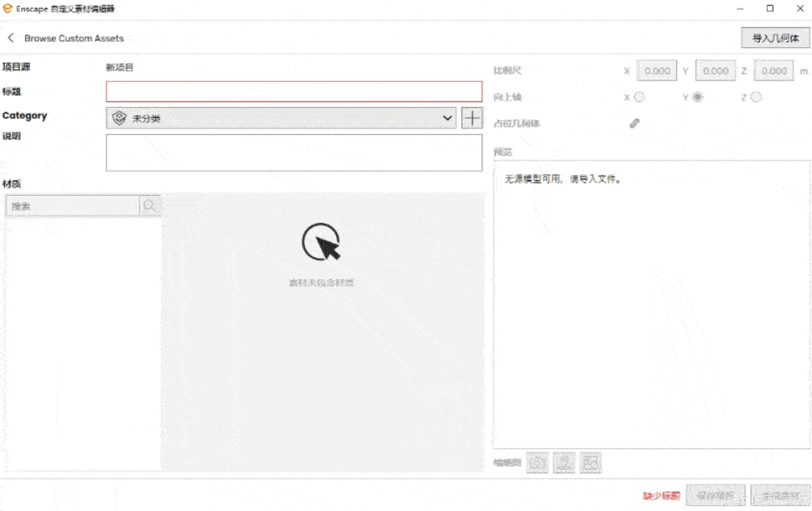The height and width of the screenshot is (511, 812).
Task: Click the second 缩略图 icon button
Action: point(564,463)
